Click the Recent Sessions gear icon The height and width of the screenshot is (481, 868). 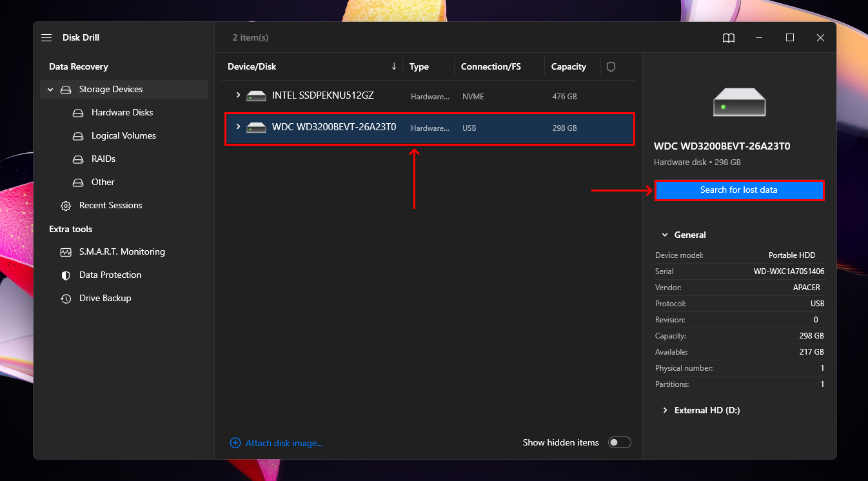pyautogui.click(x=66, y=206)
